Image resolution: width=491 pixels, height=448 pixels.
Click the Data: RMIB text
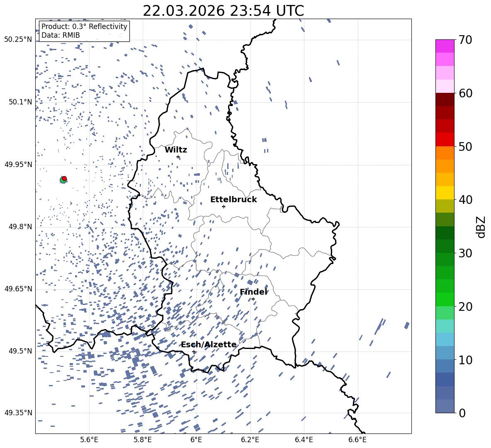point(61,35)
